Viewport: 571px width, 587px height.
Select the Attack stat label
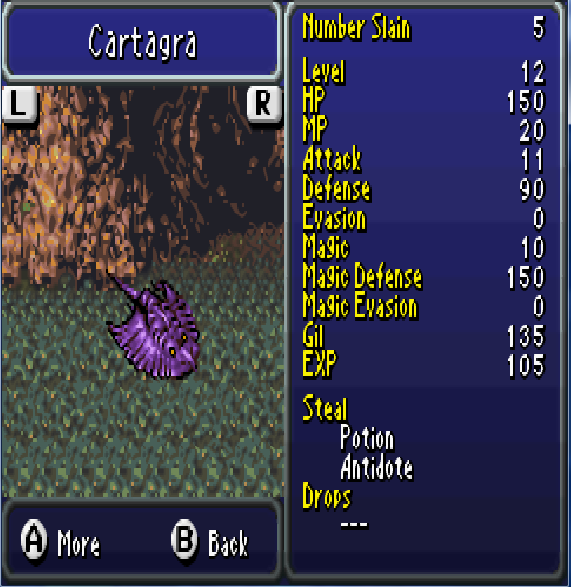[x=332, y=159]
